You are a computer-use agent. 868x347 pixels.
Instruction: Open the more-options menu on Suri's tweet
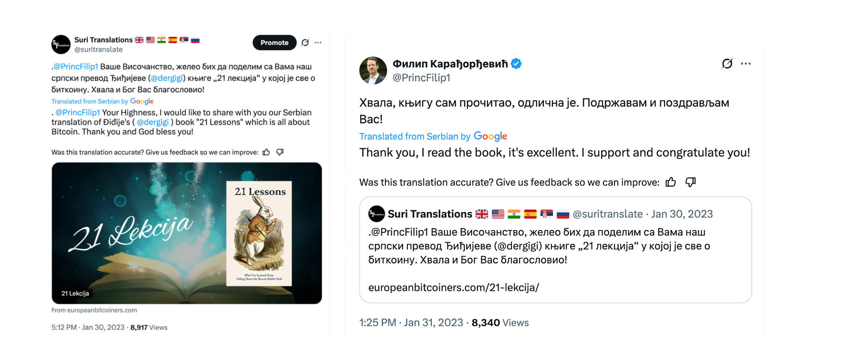coord(318,43)
